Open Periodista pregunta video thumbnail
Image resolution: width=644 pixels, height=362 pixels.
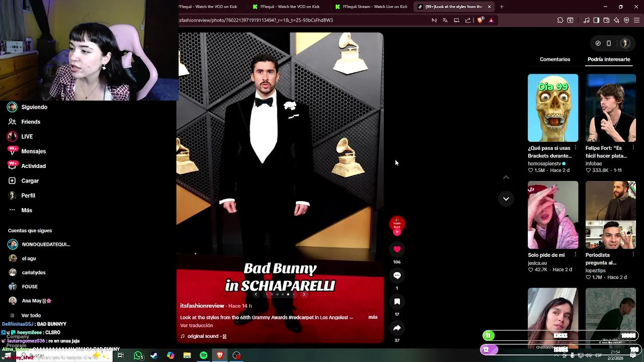(x=611, y=215)
